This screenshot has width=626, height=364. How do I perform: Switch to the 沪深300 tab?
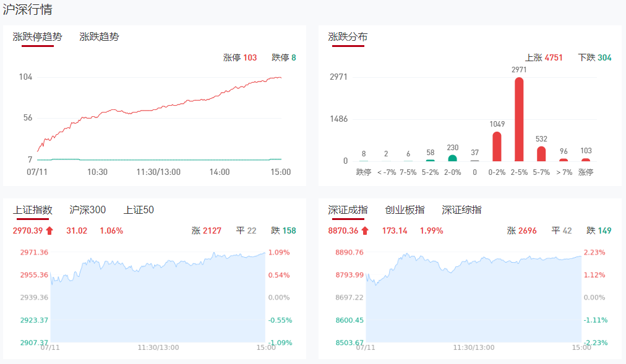coord(87,210)
